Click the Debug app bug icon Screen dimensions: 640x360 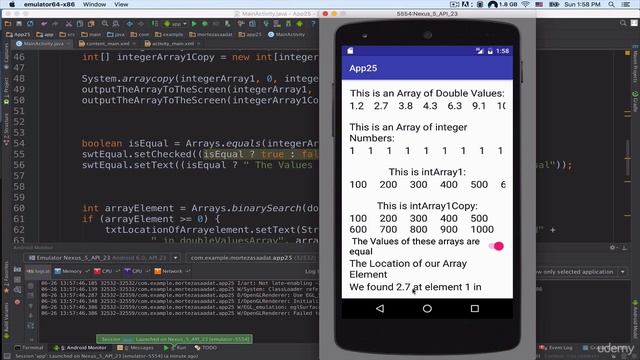(205, 24)
